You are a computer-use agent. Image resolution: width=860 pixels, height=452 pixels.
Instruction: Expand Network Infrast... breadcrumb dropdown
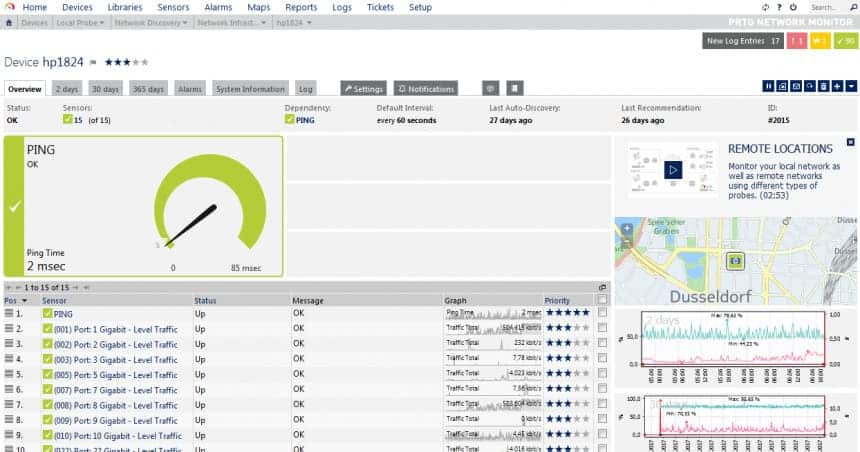(x=264, y=23)
